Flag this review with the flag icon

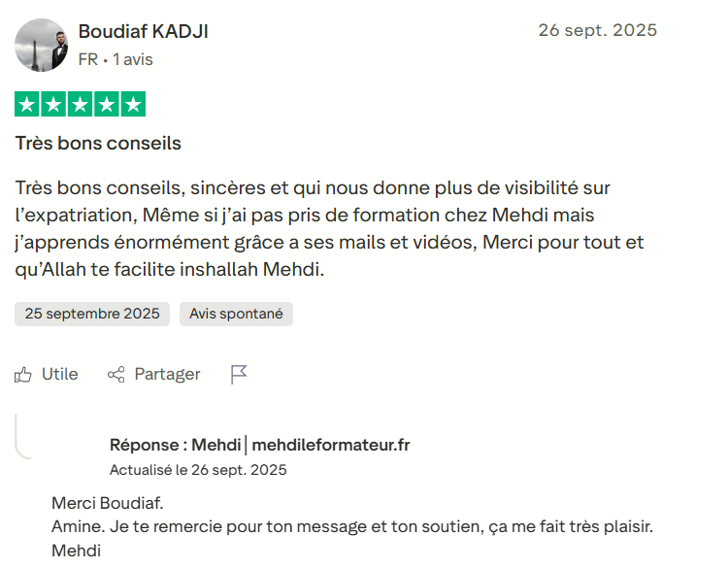[x=239, y=375]
